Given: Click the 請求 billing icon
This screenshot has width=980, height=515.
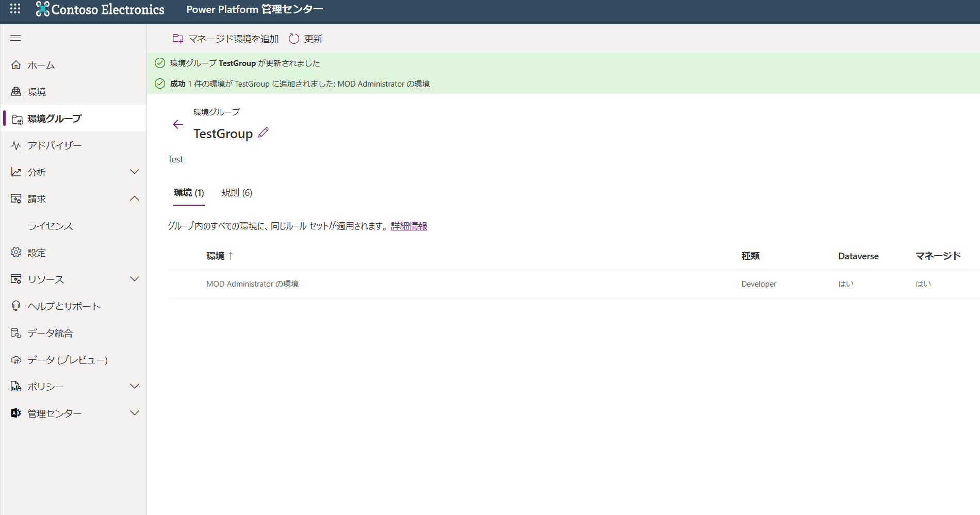Looking at the screenshot, I should click(16, 199).
